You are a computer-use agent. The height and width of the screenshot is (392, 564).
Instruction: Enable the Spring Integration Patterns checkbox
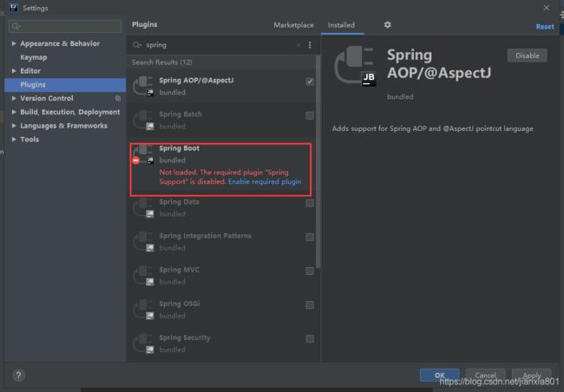pyautogui.click(x=310, y=237)
